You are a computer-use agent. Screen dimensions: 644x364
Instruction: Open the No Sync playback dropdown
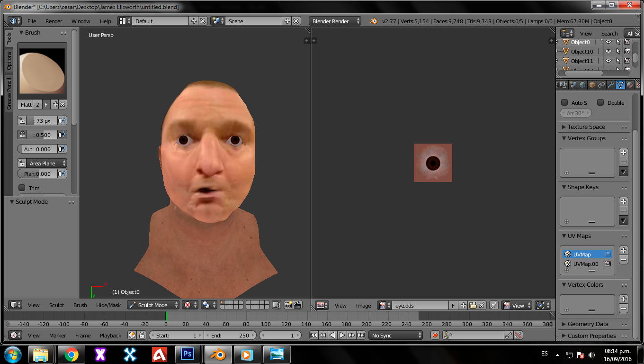(x=395, y=335)
